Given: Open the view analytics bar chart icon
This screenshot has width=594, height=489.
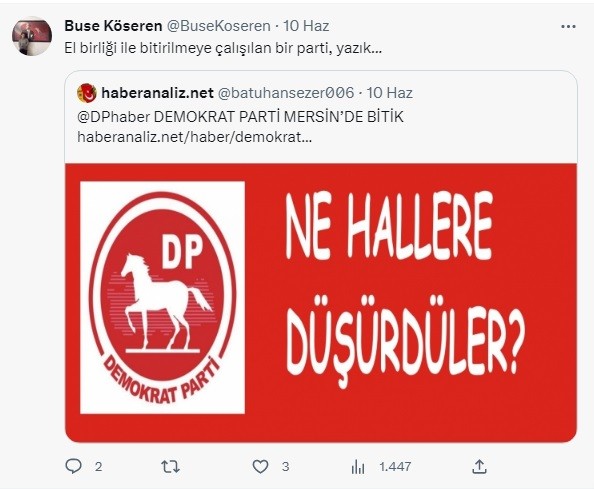Looking at the screenshot, I should coord(358,467).
